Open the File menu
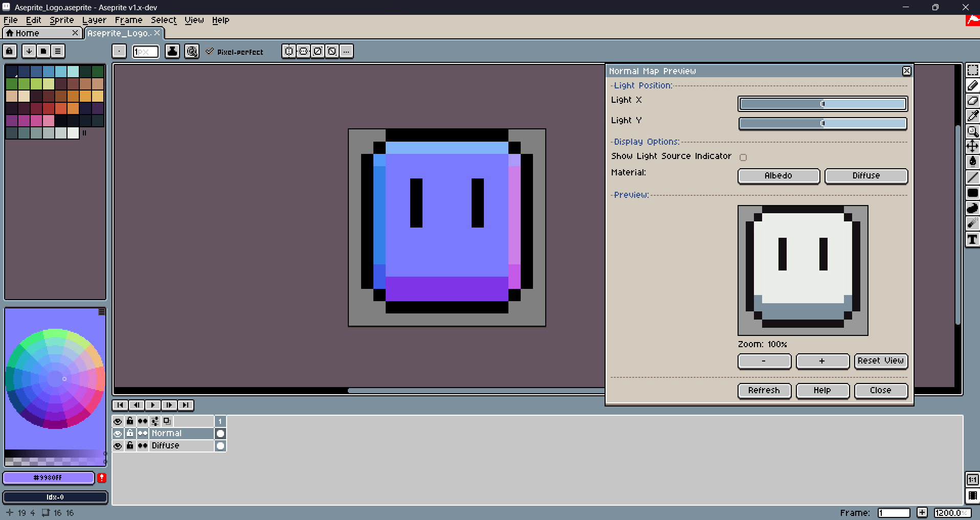980x520 pixels. 10,20
